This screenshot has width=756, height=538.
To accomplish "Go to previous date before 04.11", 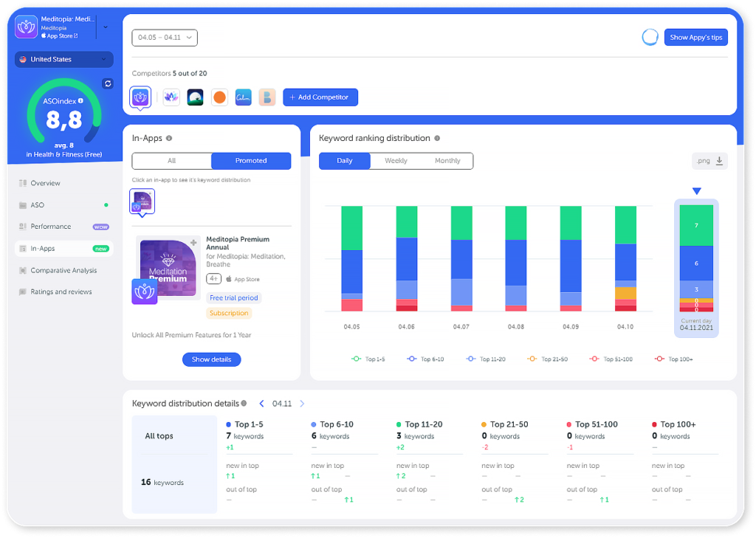I will 262,404.
